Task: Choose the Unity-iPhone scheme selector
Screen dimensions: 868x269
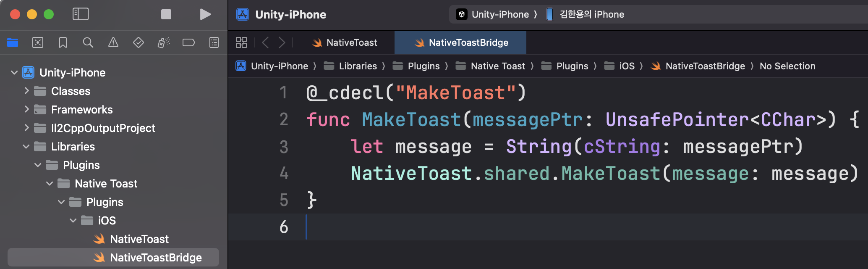Action: (x=493, y=14)
